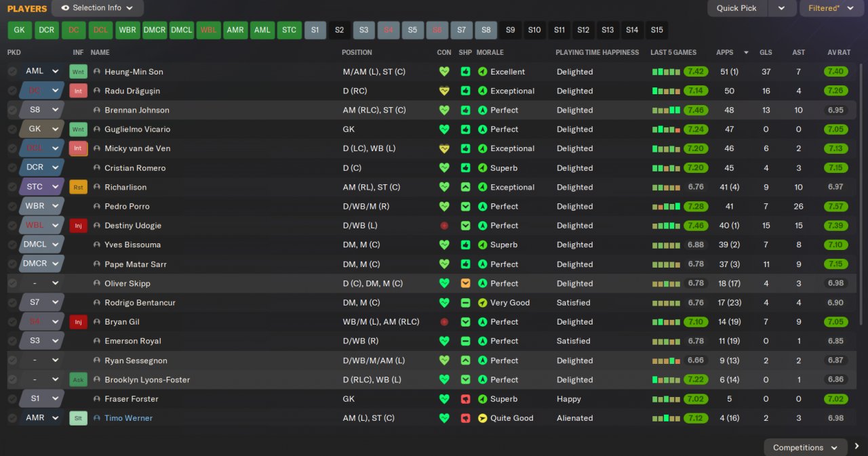
Task: Toggle selection circle for Richarlison
Action: [x=12, y=187]
